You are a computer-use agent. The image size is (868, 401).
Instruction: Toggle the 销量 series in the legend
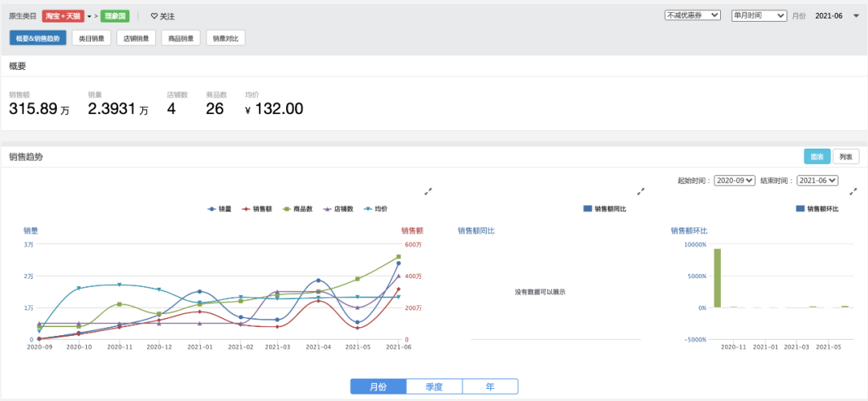coord(219,209)
